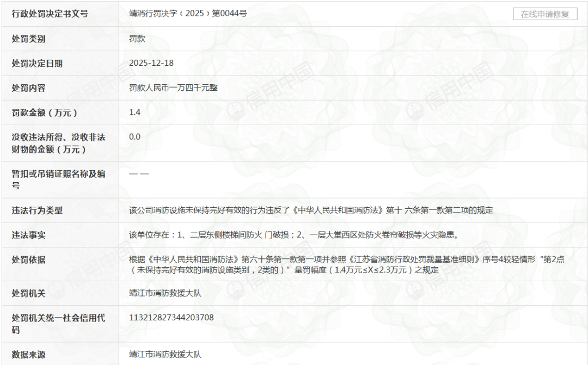
Task: Select credit code 113212827344203708
Action: click(x=171, y=318)
